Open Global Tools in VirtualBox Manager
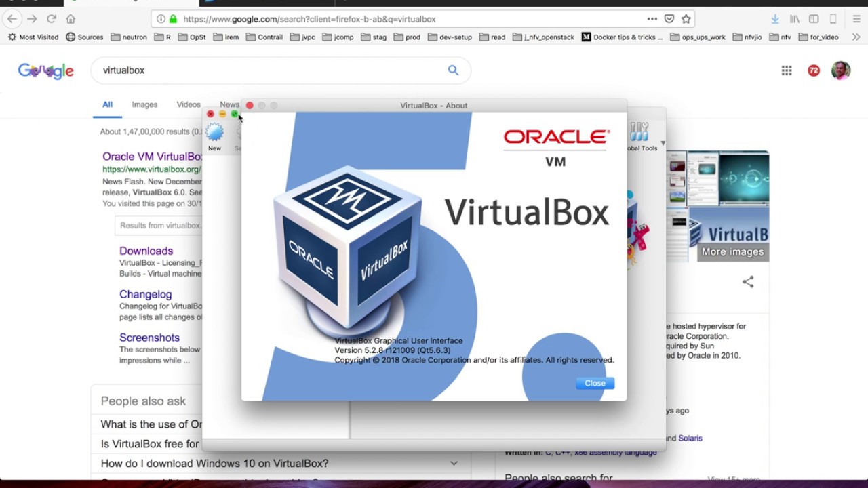 point(640,136)
